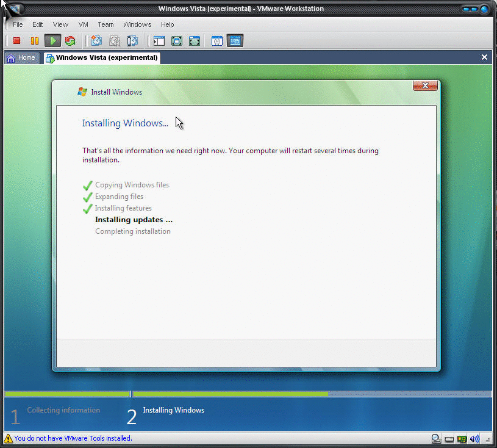Viewport: 497px width, 448px height.
Task: Open the VM menu
Action: (84, 24)
